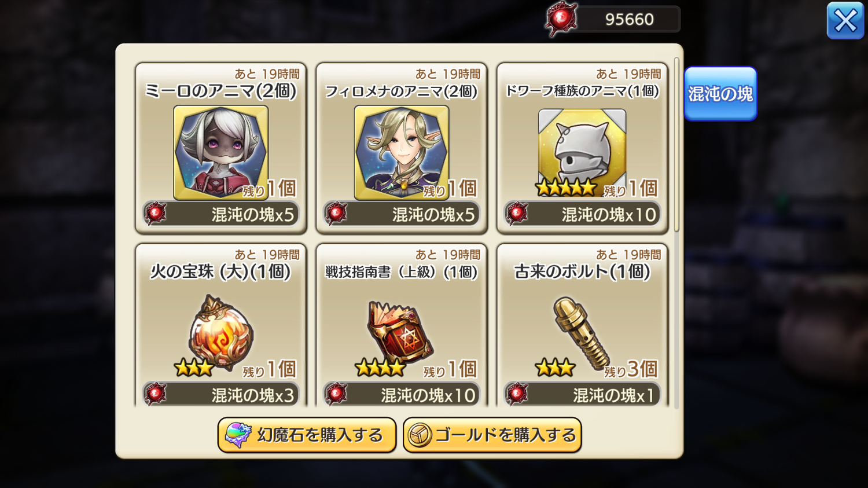Close the shop with the X button
The width and height of the screenshot is (868, 488).
click(845, 21)
